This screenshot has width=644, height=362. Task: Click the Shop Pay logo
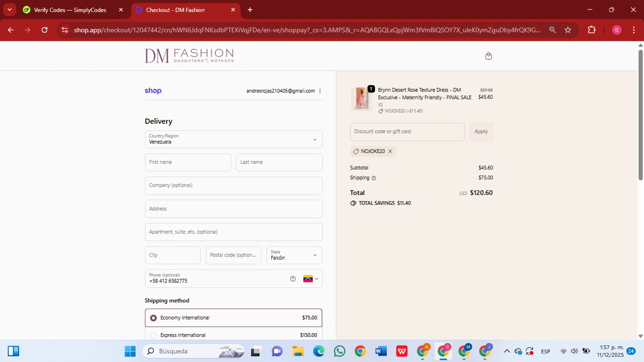point(153,91)
